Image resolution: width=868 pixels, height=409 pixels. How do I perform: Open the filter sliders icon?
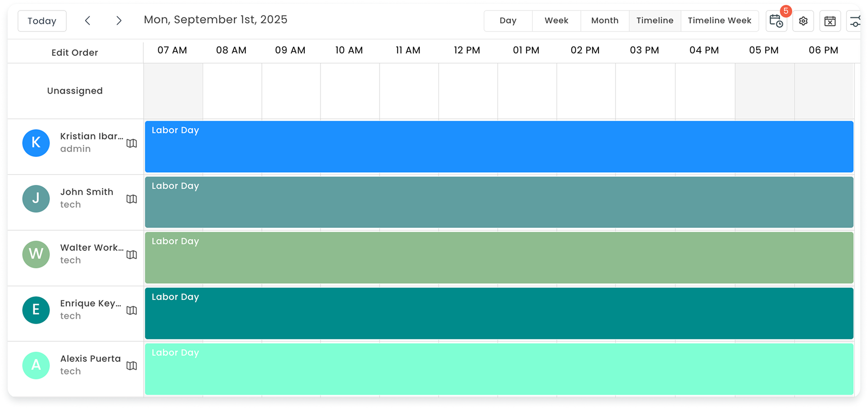855,21
